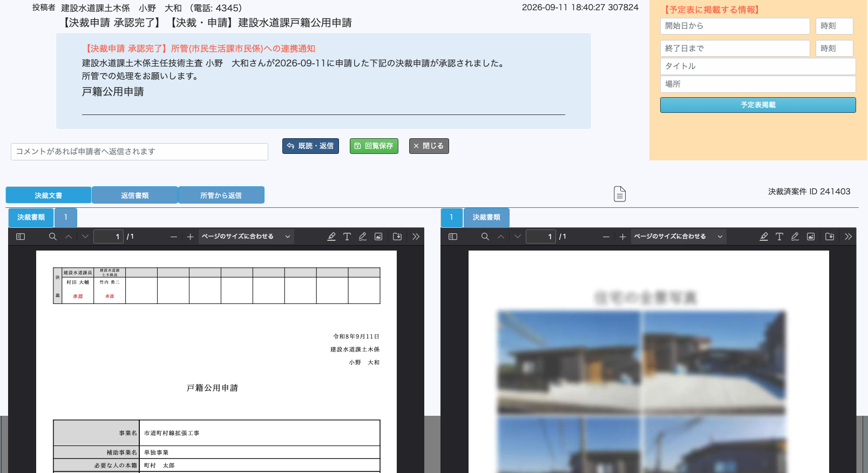Expand more tools in the right PDF viewer
The height and width of the screenshot is (473, 868).
(x=848, y=236)
